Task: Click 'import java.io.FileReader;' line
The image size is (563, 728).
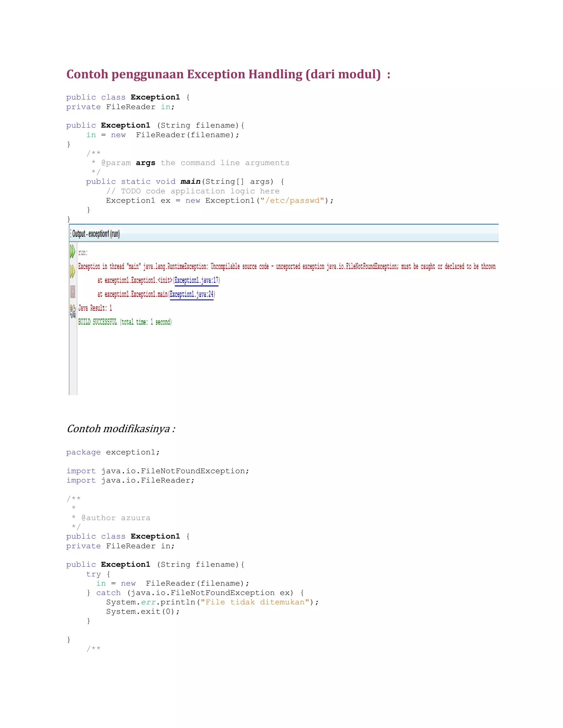Action: coord(130,480)
